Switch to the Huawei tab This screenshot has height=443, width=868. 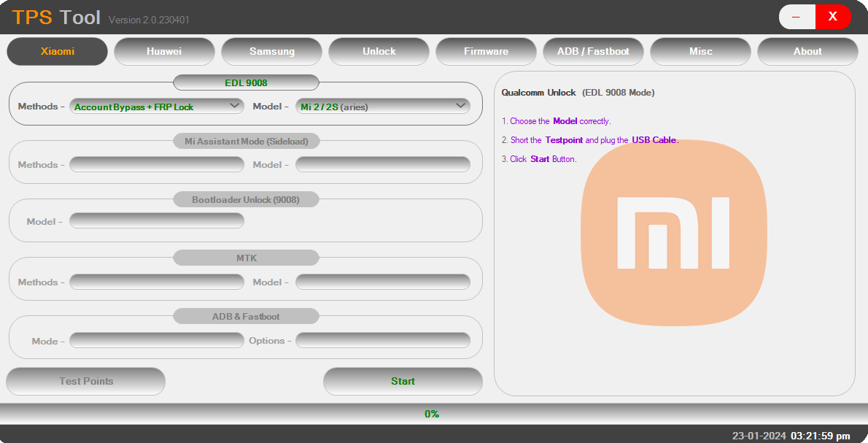coord(164,52)
